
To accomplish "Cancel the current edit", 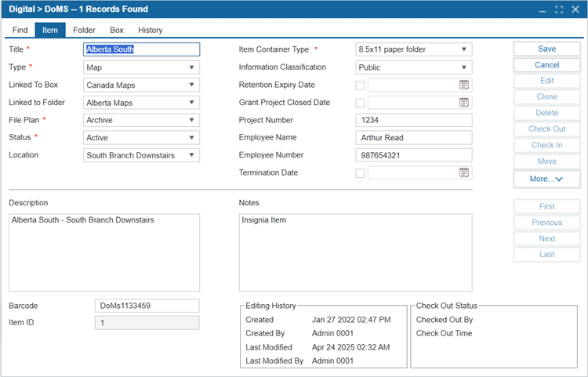I will (x=546, y=65).
